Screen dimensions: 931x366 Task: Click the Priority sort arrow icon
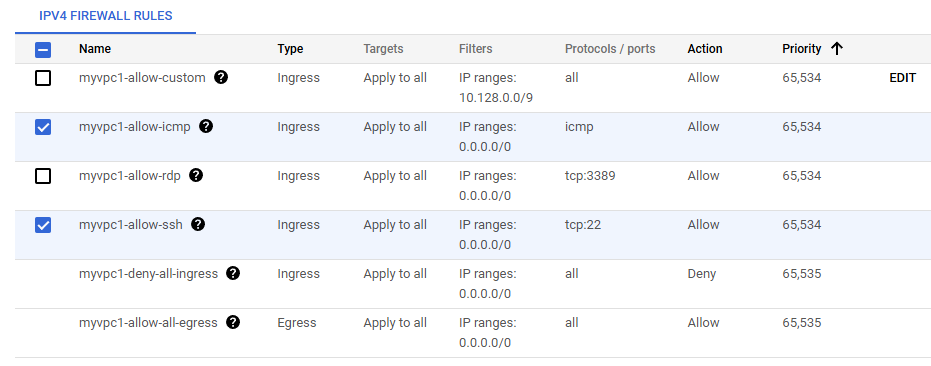click(837, 49)
